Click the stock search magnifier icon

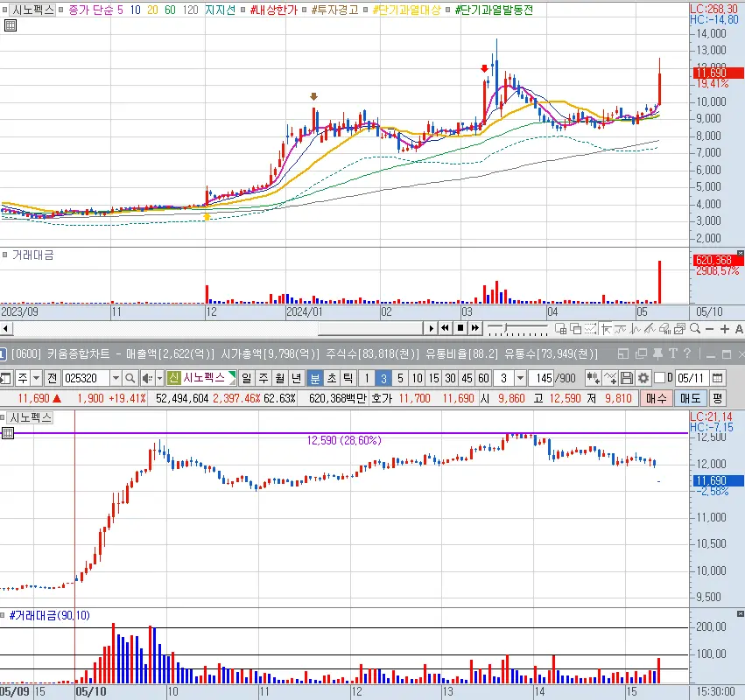click(130, 379)
